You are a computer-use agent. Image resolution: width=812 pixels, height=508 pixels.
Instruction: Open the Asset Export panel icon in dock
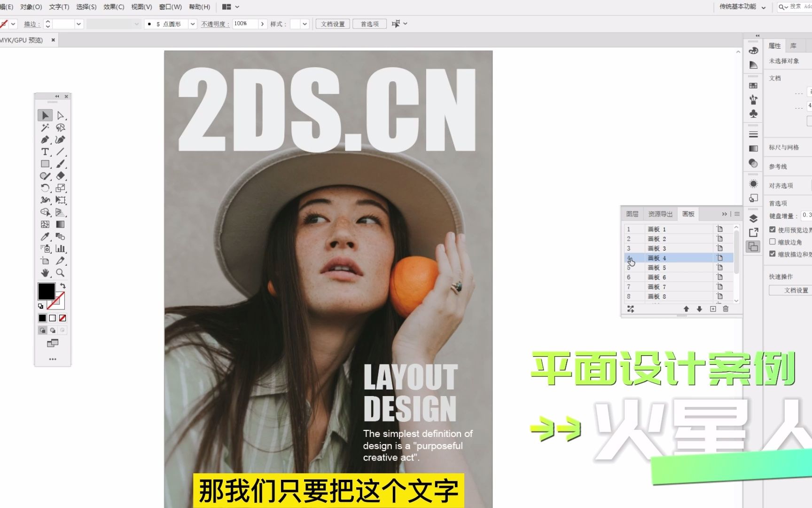tap(753, 232)
